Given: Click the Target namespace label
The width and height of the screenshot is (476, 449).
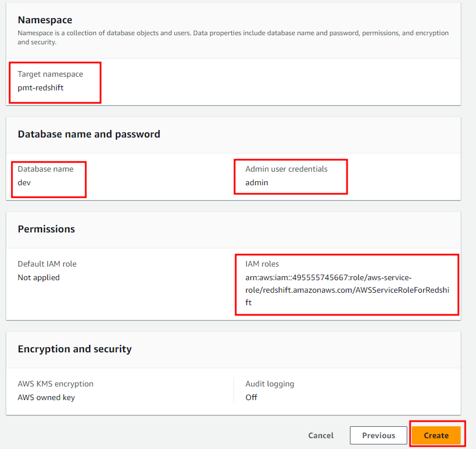Looking at the screenshot, I should [x=50, y=74].
